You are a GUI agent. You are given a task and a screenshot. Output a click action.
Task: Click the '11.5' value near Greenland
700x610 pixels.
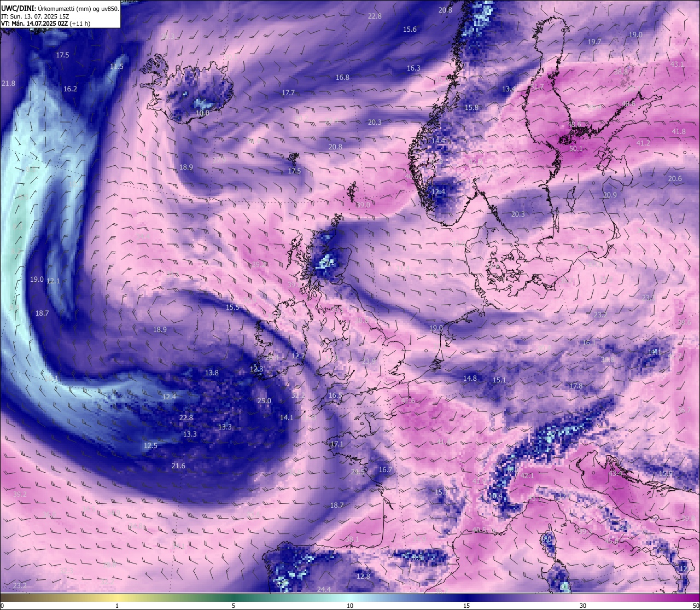tap(116, 67)
